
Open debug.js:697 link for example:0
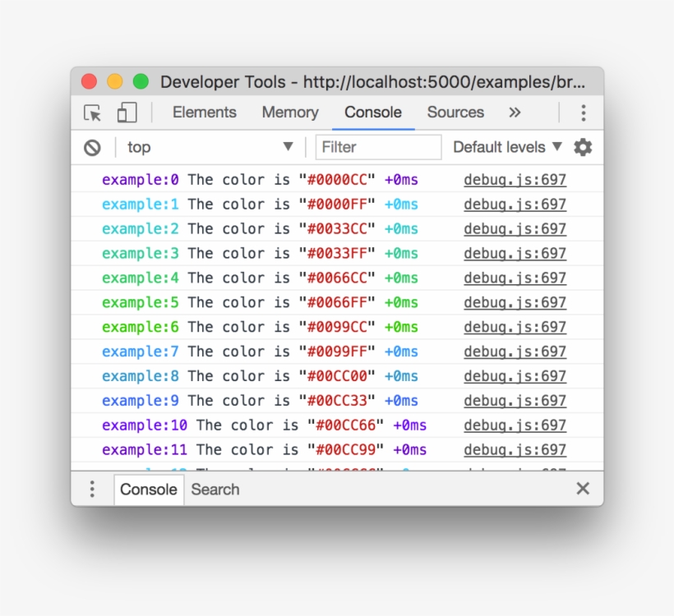[x=515, y=180]
